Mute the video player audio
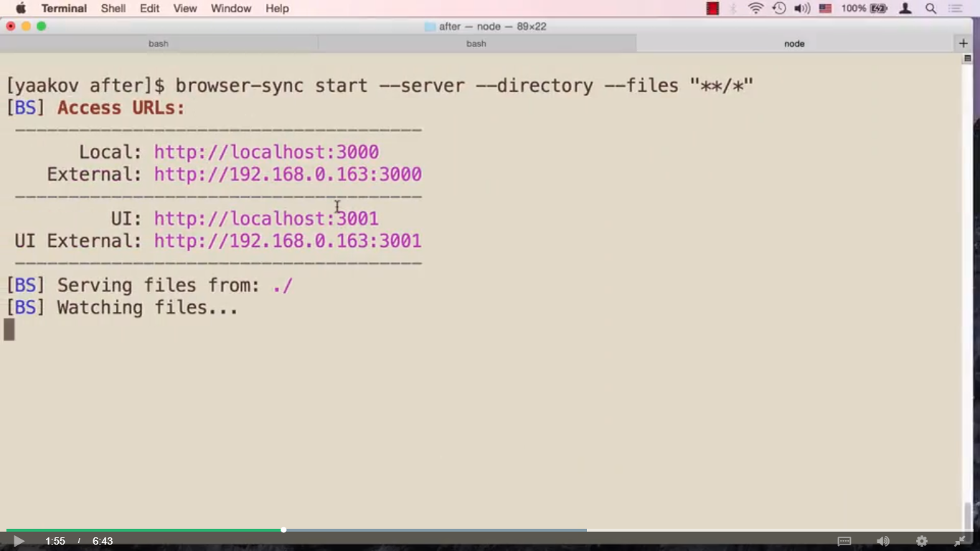 pyautogui.click(x=883, y=541)
